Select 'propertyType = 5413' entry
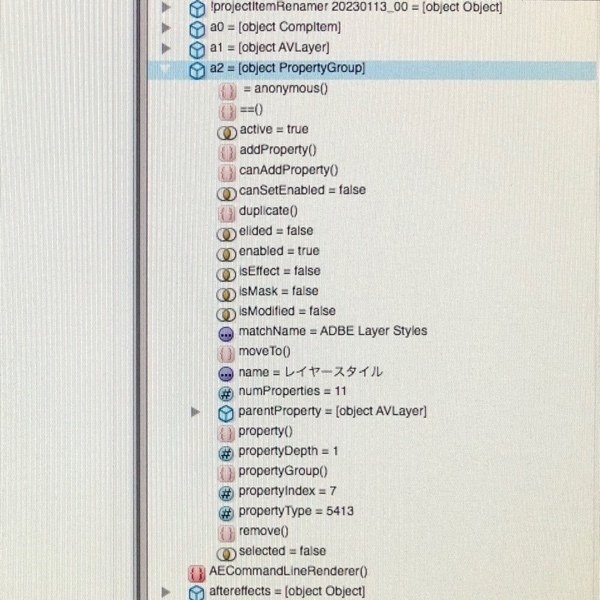This screenshot has width=600, height=600. [x=296, y=511]
